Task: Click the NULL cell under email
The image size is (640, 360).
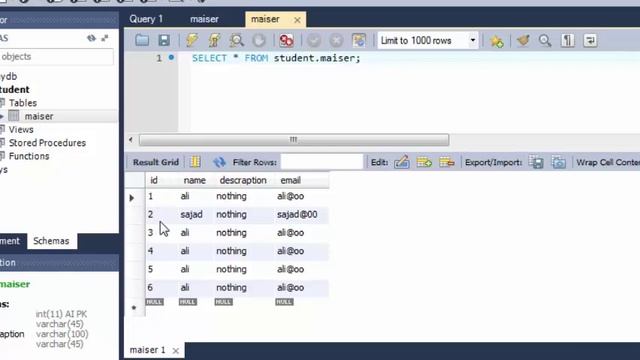Action: pos(284,302)
